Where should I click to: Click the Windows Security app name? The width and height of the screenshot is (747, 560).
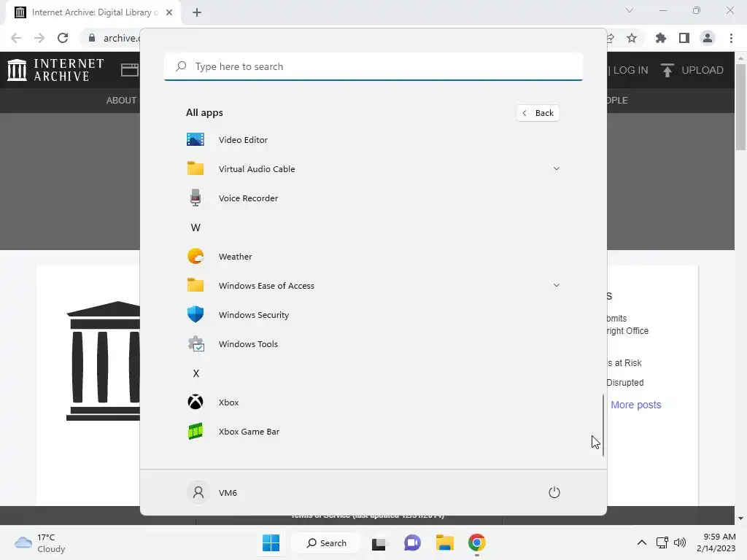pyautogui.click(x=254, y=315)
